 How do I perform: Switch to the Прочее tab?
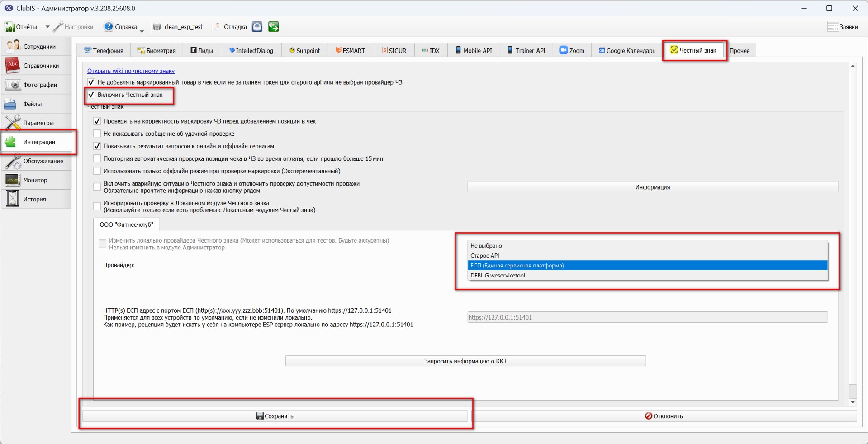[x=740, y=50]
